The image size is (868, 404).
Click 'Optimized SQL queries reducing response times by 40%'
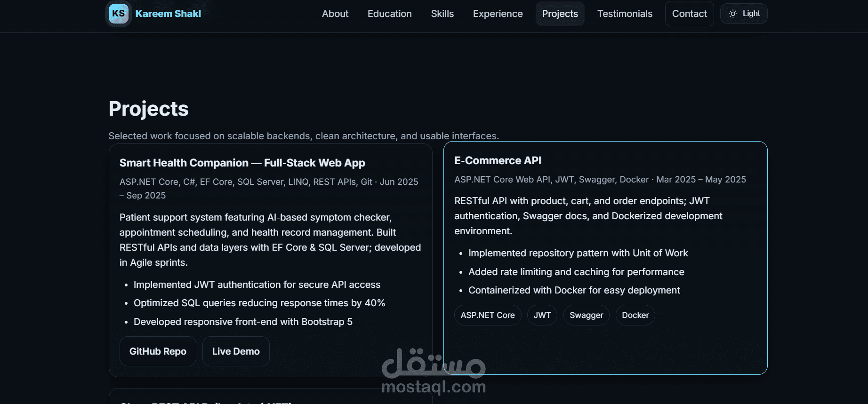(x=259, y=303)
